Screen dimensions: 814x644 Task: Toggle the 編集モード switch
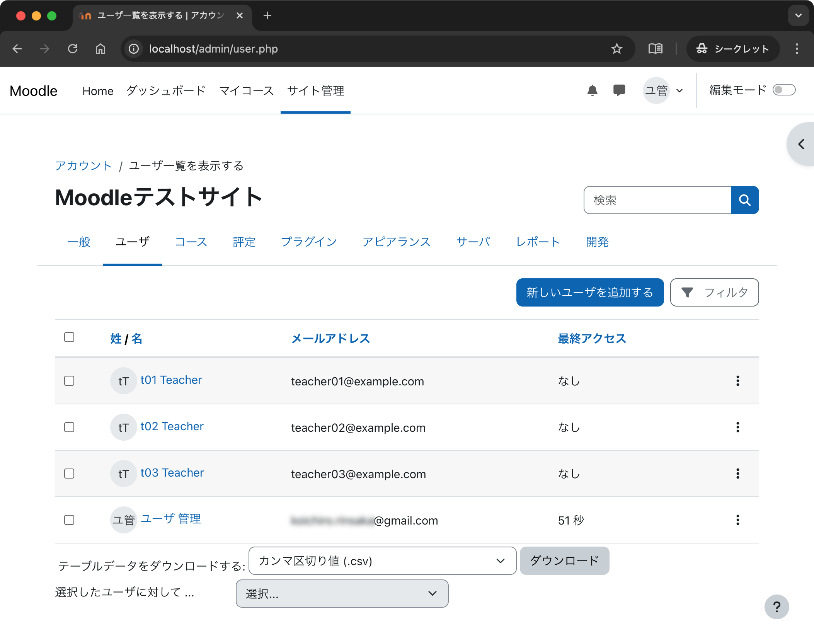pos(784,90)
